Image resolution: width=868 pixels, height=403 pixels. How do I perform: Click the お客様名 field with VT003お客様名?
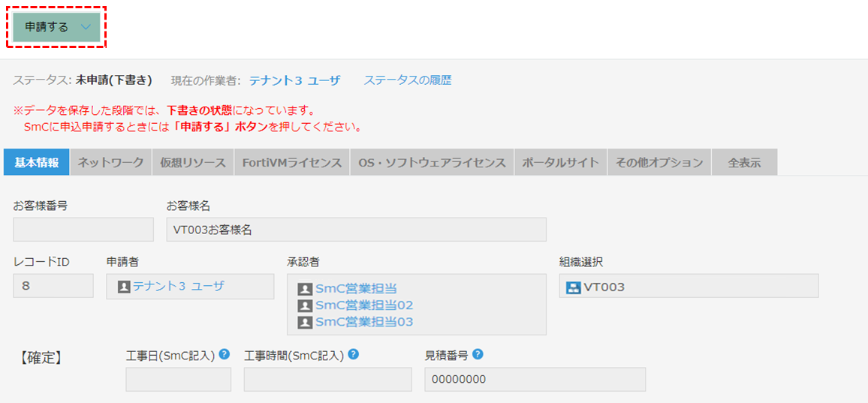tap(357, 230)
